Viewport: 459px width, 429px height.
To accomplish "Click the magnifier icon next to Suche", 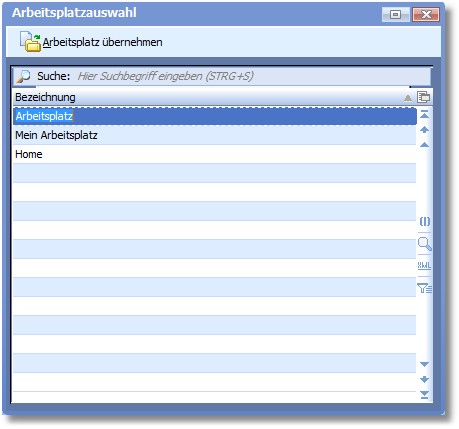I will 23,76.
